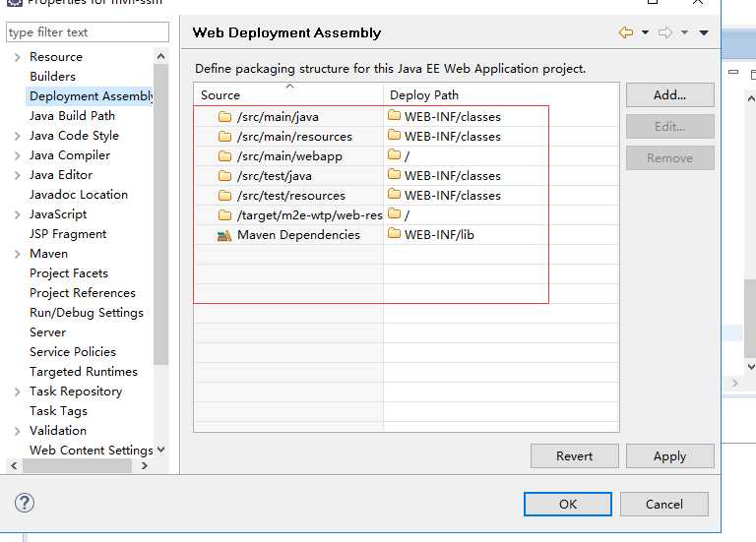Open the JSP Fragment page

[68, 234]
